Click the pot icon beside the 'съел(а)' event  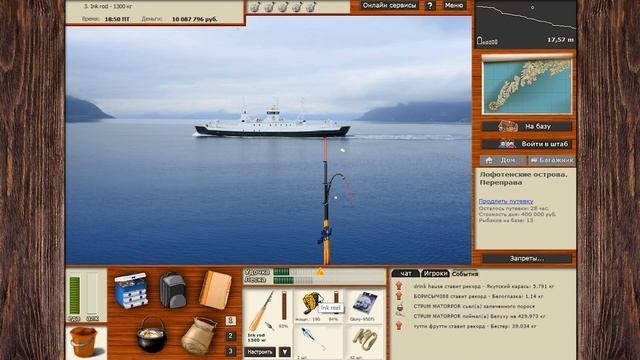pos(400,307)
